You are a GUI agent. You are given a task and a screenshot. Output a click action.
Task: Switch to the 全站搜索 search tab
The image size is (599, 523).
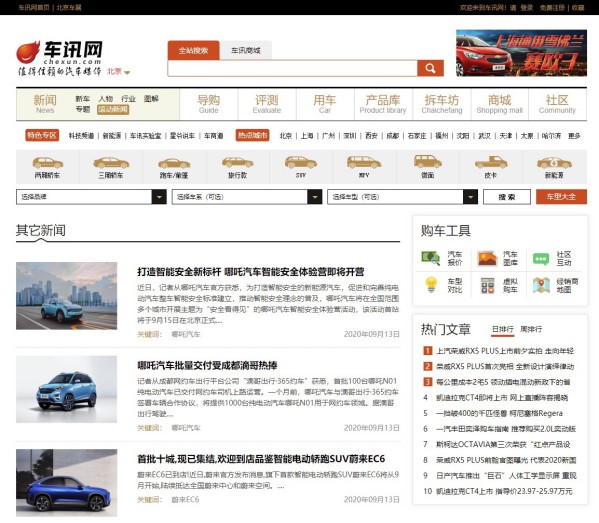(193, 50)
